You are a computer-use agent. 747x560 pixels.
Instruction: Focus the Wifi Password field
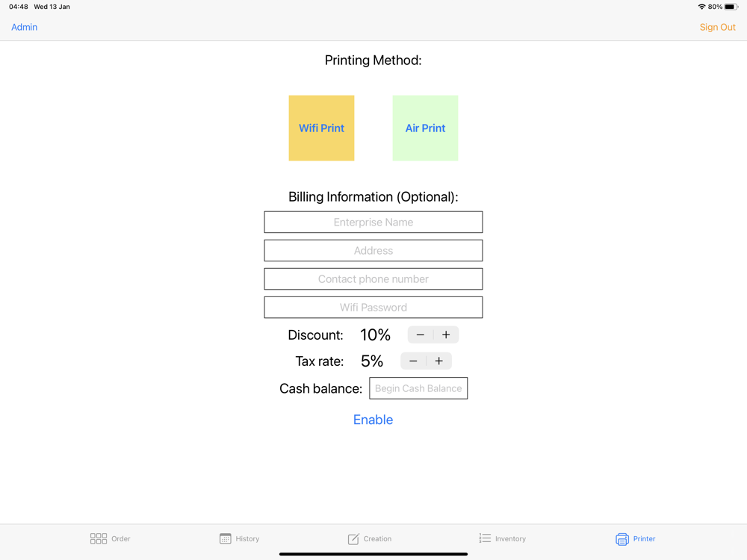click(x=373, y=307)
